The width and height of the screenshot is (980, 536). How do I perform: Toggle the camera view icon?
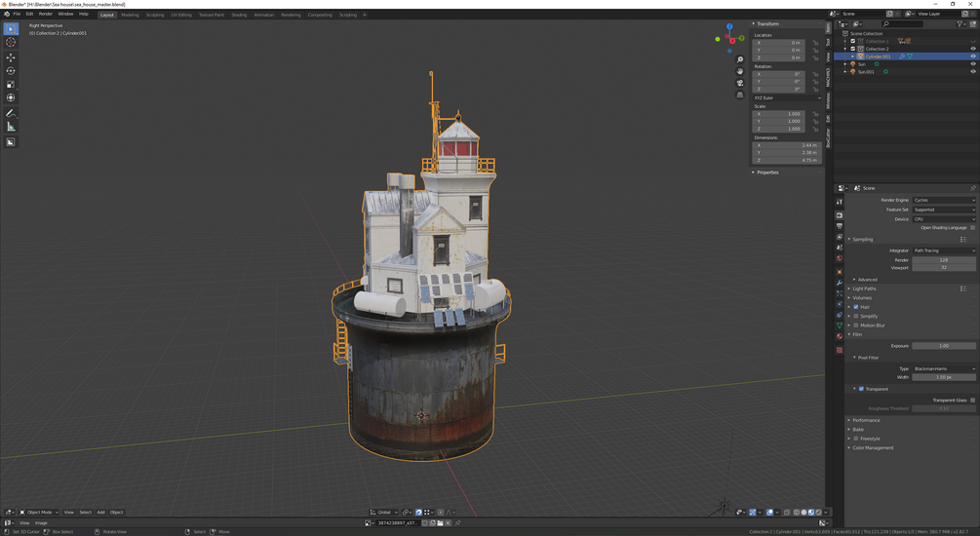click(740, 83)
